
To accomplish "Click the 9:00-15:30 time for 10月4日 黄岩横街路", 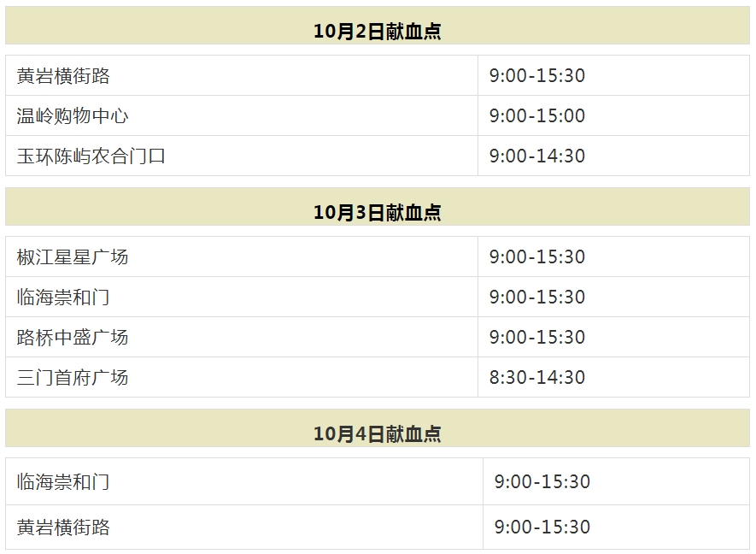I will (x=542, y=527).
